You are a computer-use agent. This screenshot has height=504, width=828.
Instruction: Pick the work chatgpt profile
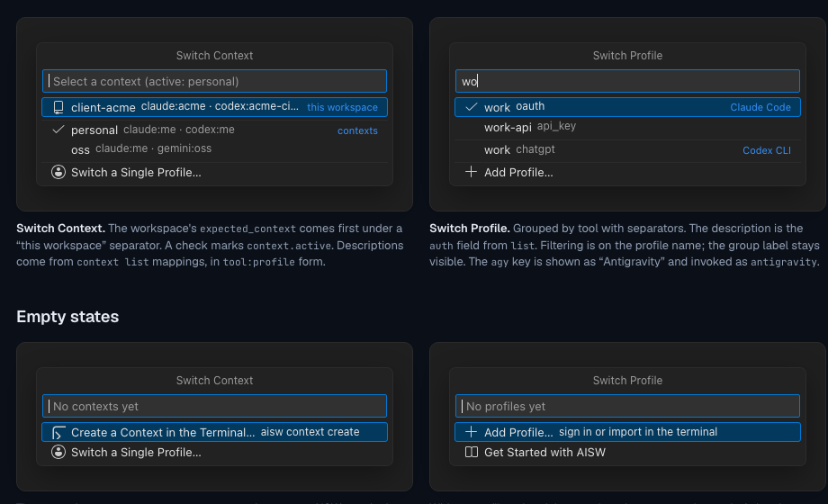[x=627, y=150]
